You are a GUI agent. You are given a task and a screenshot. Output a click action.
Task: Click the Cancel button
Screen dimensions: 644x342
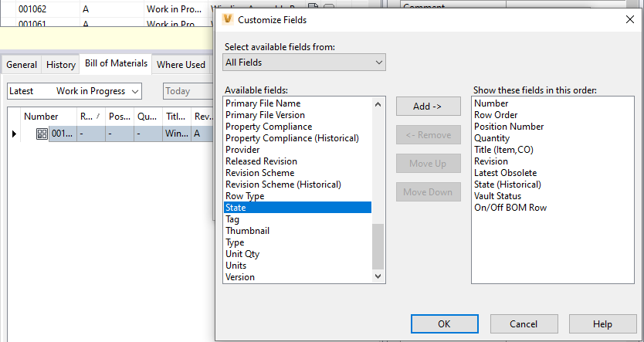point(524,324)
